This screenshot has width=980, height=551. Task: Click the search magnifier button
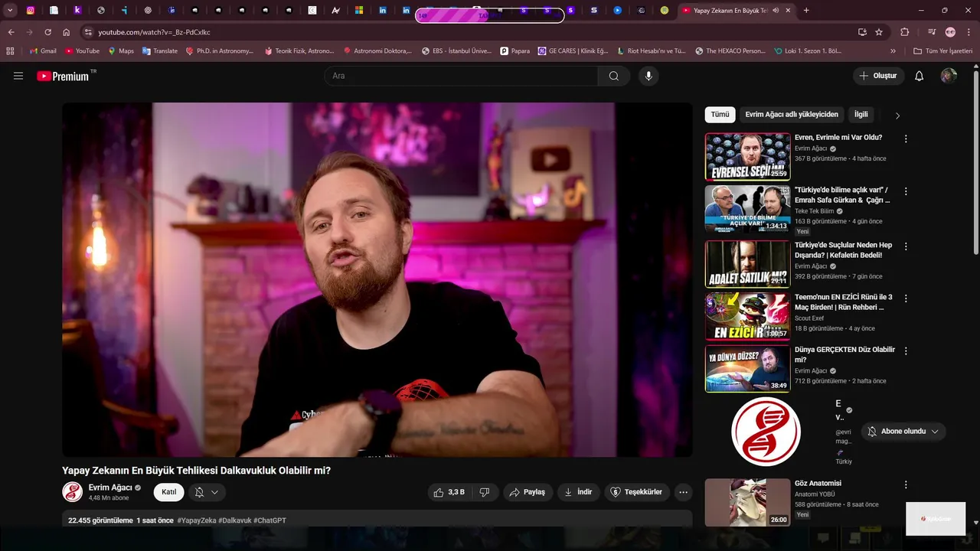tap(614, 76)
